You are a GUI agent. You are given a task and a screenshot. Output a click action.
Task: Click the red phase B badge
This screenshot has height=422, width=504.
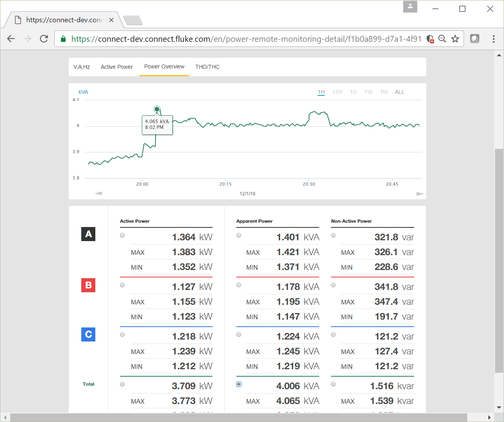[x=88, y=285]
